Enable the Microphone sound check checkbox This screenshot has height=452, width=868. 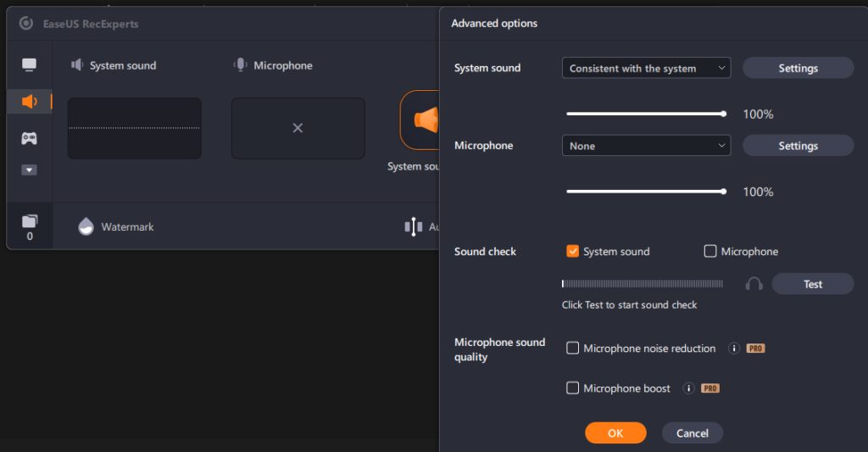point(710,251)
